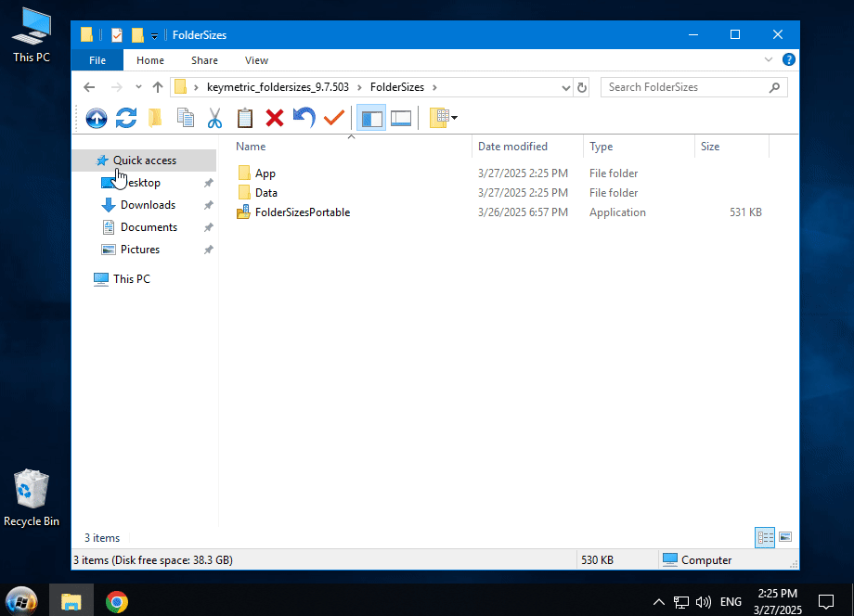The image size is (854, 616).
Task: Copy using the two-pages toolbar icon
Action: (185, 118)
